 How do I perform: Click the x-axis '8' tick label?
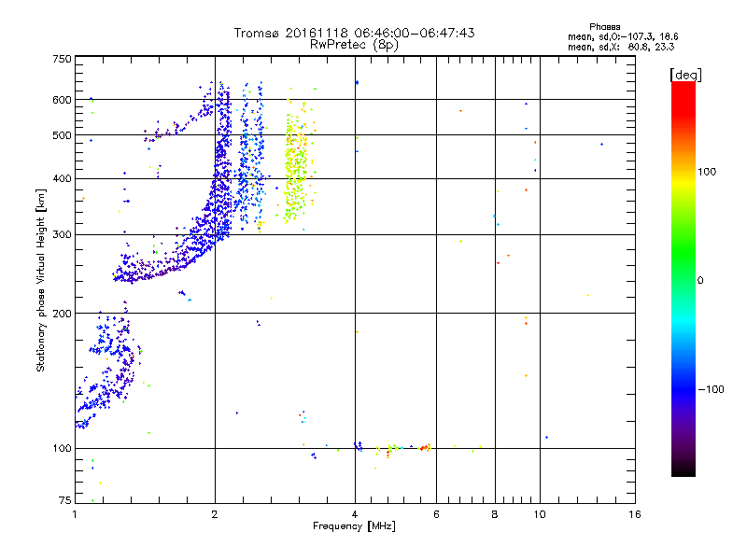495,514
